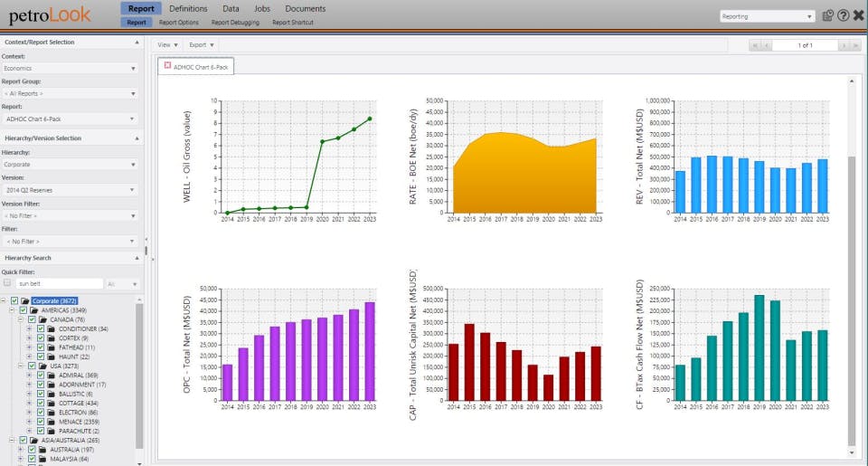Open the Version 2014 Q2 Reserves dropdown

[x=70, y=190]
